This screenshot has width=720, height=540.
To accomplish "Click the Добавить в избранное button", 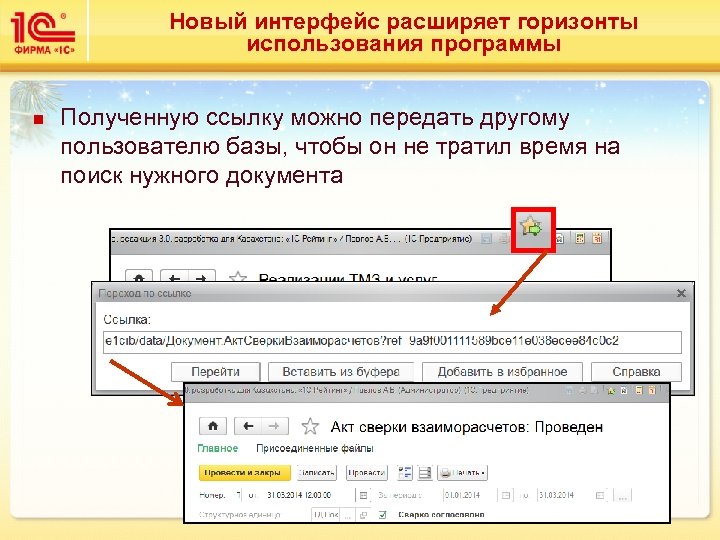I will [x=502, y=371].
